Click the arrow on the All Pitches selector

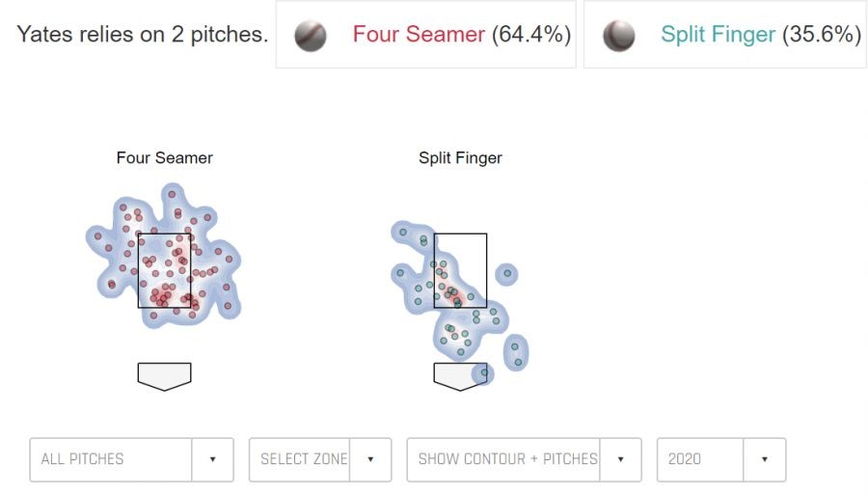click(212, 459)
